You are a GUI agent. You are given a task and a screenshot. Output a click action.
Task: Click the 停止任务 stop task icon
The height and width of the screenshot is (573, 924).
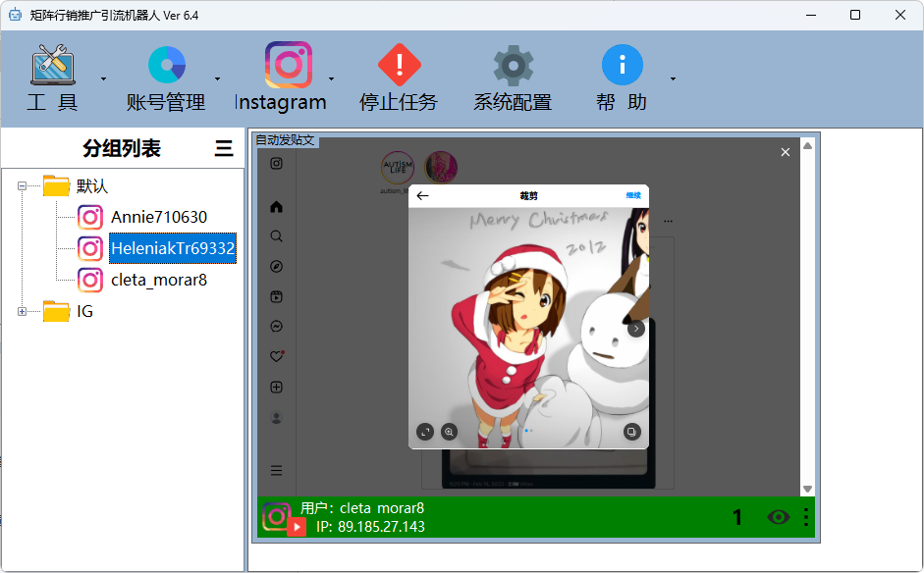coord(399,65)
